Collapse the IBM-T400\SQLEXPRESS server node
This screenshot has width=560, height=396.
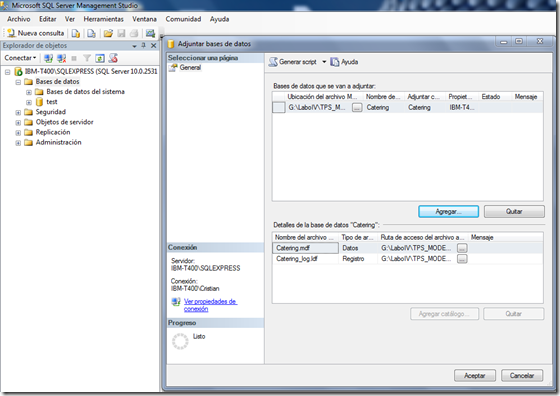(x=8, y=72)
